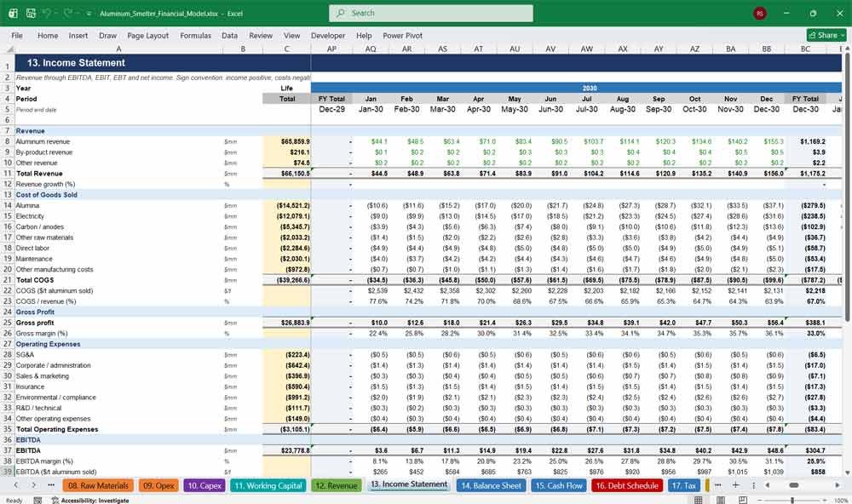Open the View ribbon tab

[291, 35]
